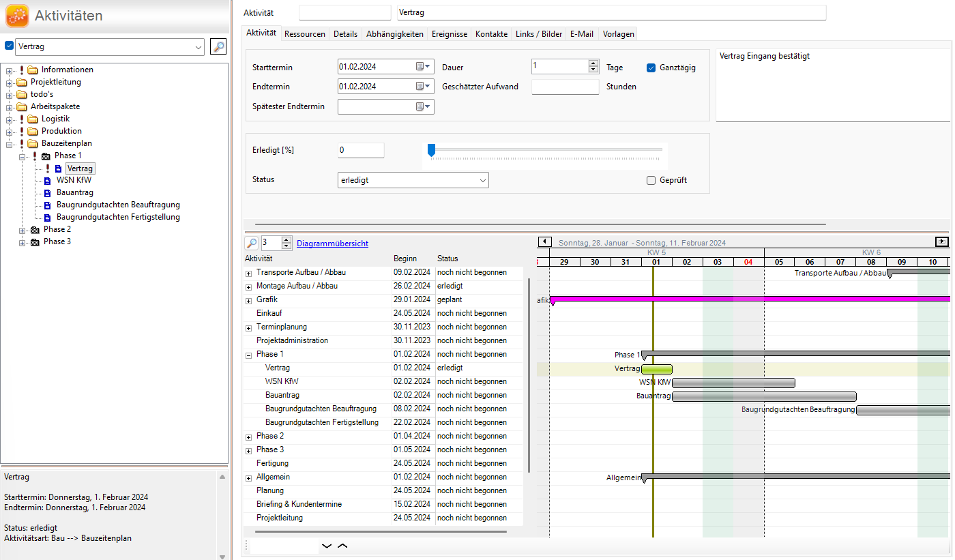Collapse Phase 1 in activity list
The image size is (955, 560).
coord(248,355)
